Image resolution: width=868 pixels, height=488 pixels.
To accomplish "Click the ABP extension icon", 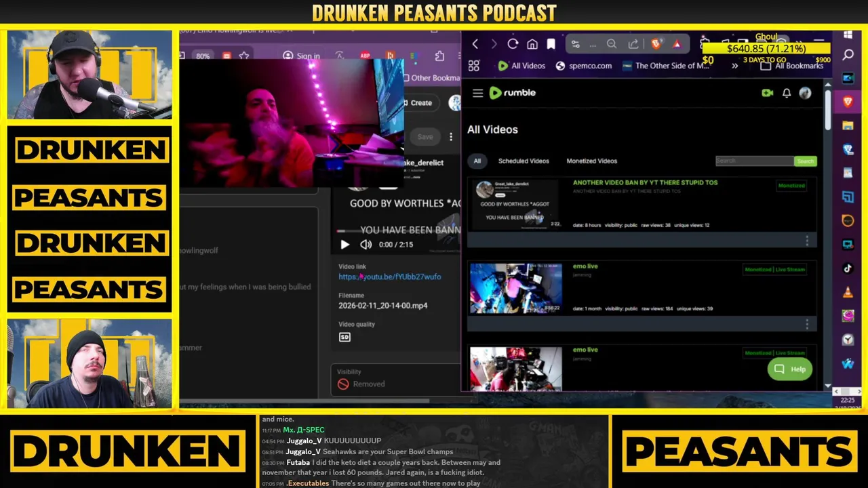I will pos(365,56).
